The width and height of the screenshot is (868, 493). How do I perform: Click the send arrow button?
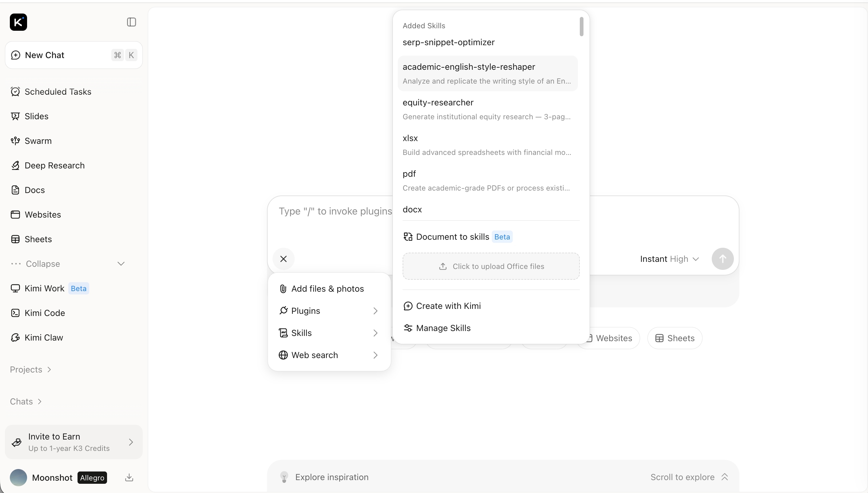point(723,259)
